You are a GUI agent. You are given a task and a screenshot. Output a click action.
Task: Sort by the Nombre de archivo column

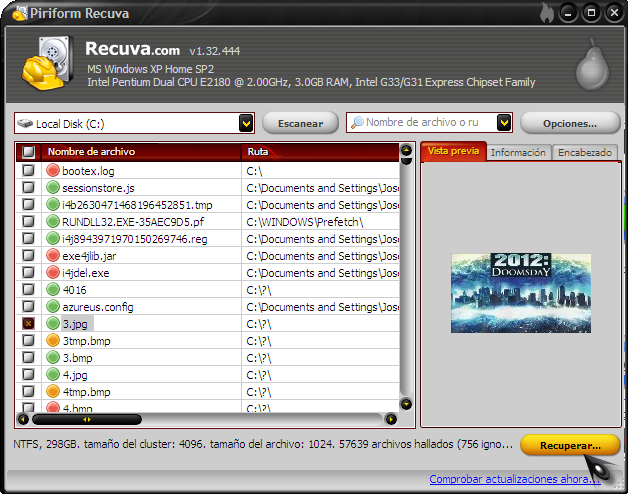point(141,152)
